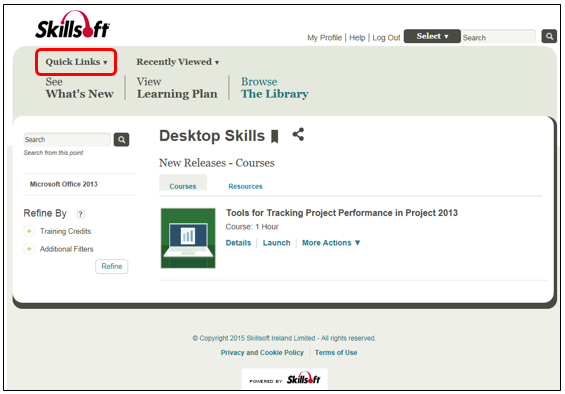
Task: Click the header search magnifier icon
Action: [x=549, y=36]
